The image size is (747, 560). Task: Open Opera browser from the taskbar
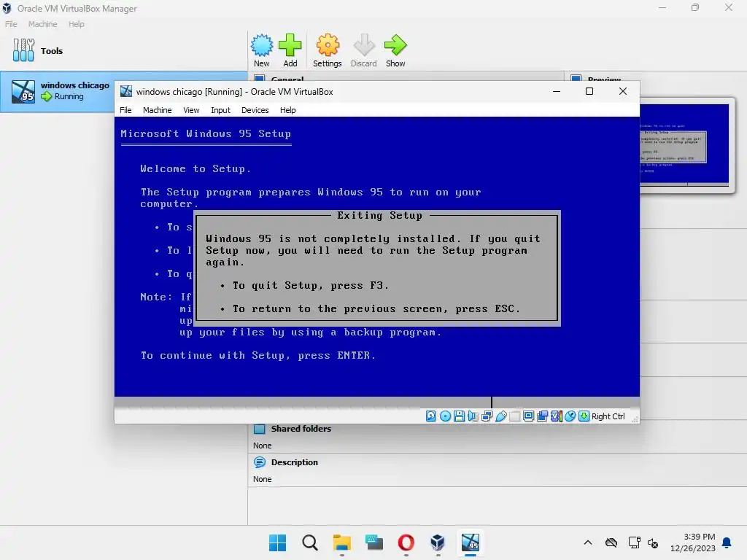(406, 542)
